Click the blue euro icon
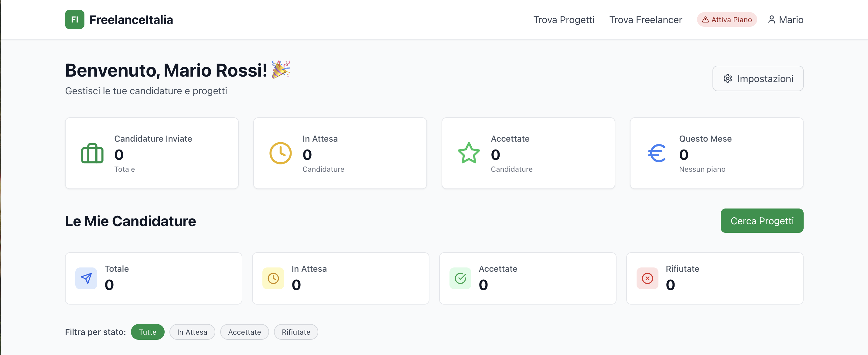Image resolution: width=868 pixels, height=355 pixels. tap(657, 153)
